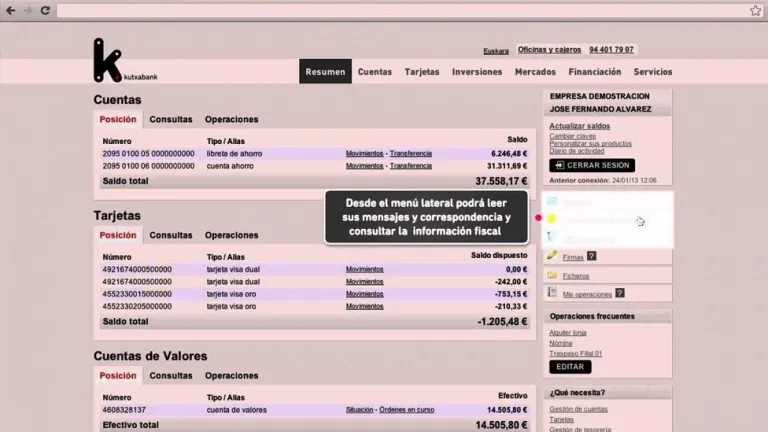Screen dimensions: 768x432
Task: Open the Inversiones menu
Action: click(x=477, y=72)
